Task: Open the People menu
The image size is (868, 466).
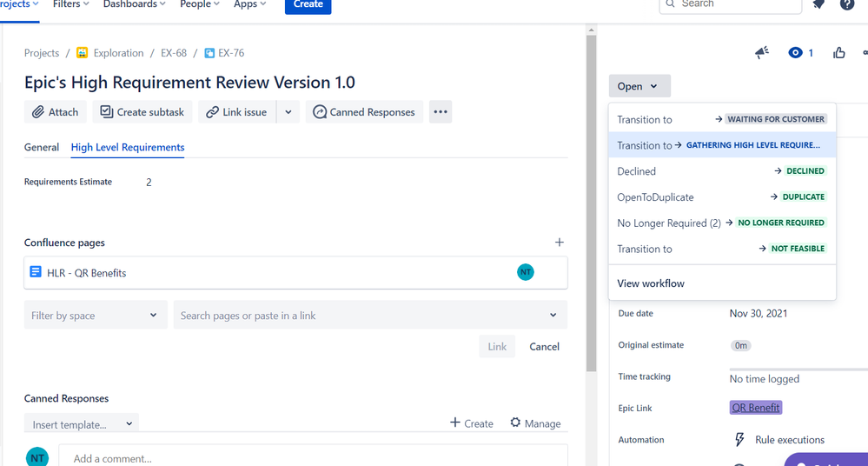Action: pyautogui.click(x=199, y=4)
